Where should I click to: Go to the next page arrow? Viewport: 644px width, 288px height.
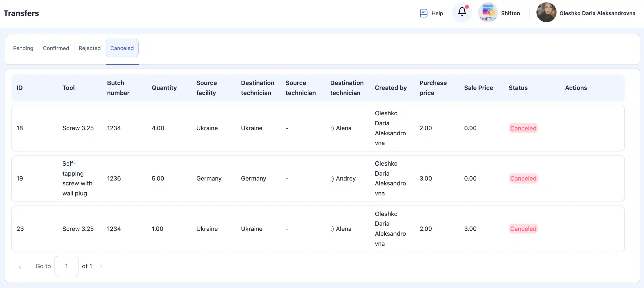(100, 267)
